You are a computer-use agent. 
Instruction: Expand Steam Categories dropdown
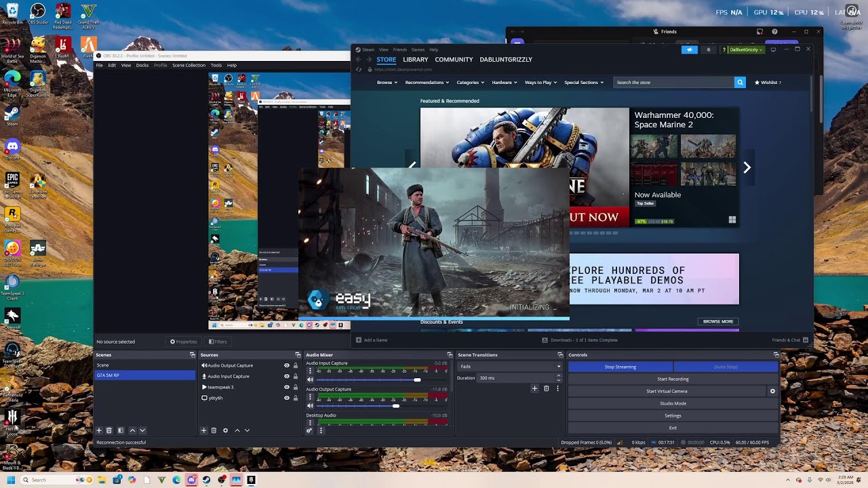tap(471, 83)
